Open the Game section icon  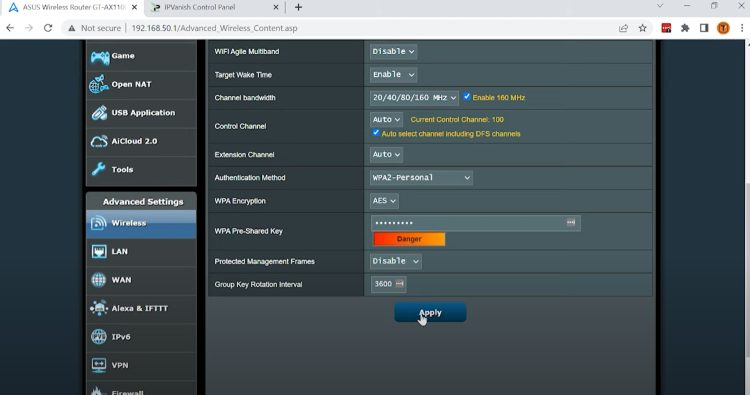click(100, 56)
